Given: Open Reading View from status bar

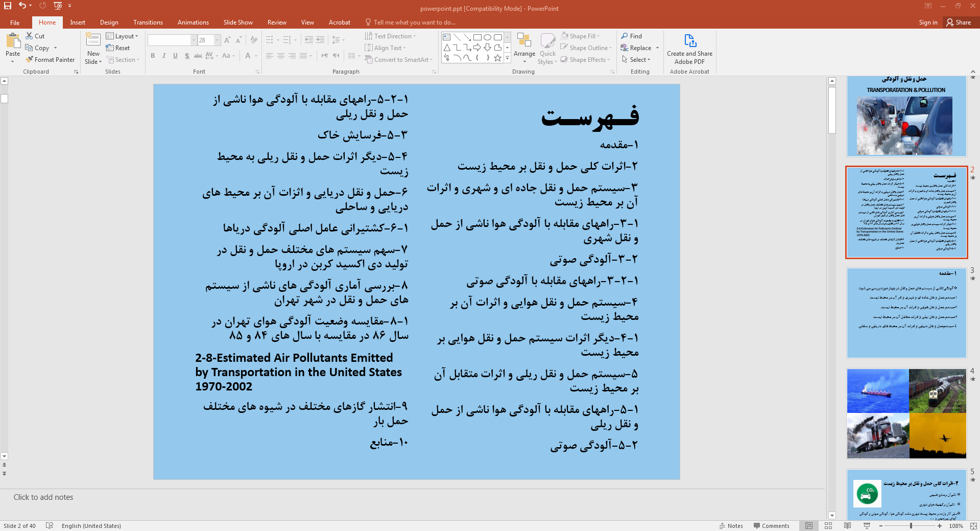Looking at the screenshot, I should (x=848, y=526).
